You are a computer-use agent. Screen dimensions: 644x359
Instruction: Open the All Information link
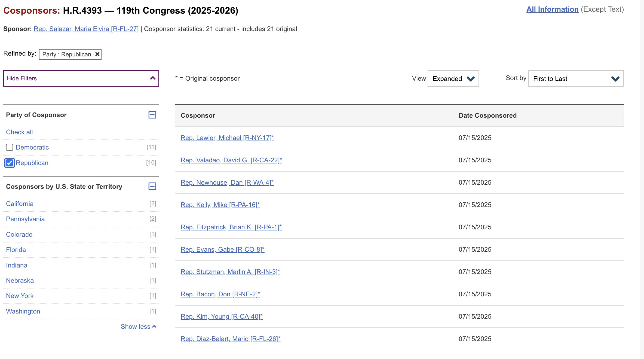(x=552, y=9)
